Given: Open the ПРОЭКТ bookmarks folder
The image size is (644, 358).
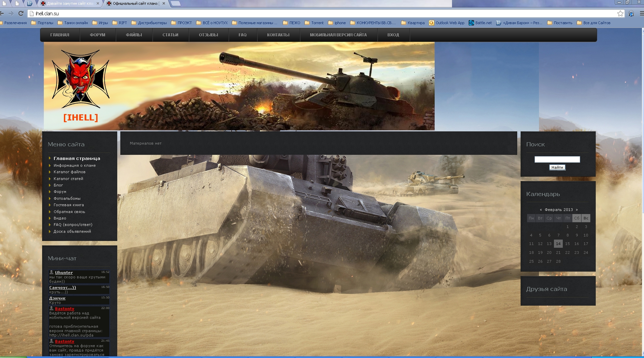Looking at the screenshot, I should point(181,23).
